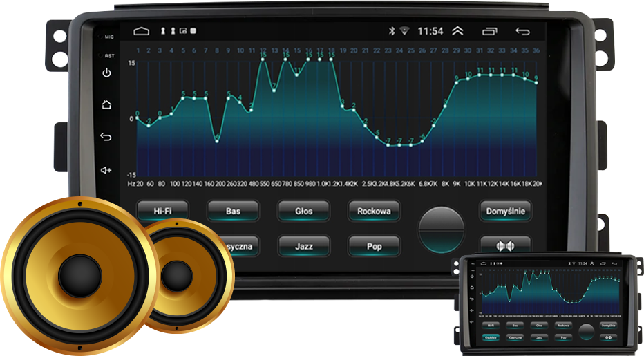Click the '-15' gain axis label
The height and width of the screenshot is (356, 644).
tap(131, 175)
